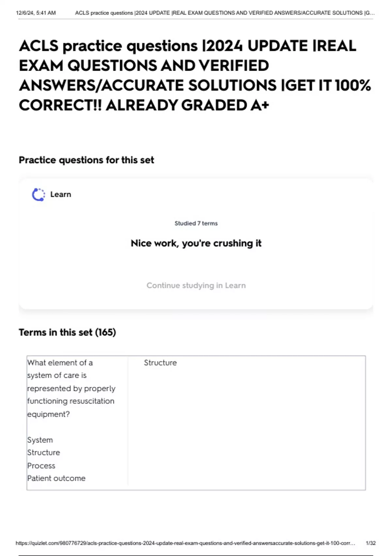Click 'Nice work, you're crushing it' heading
392x556 pixels.
click(x=196, y=243)
